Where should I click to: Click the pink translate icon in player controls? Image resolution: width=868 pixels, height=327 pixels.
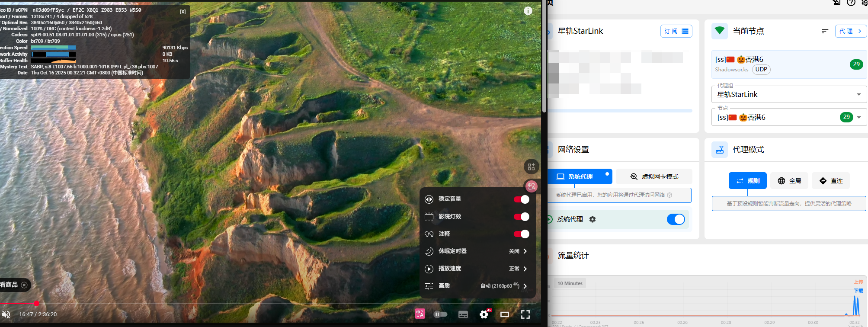(420, 314)
